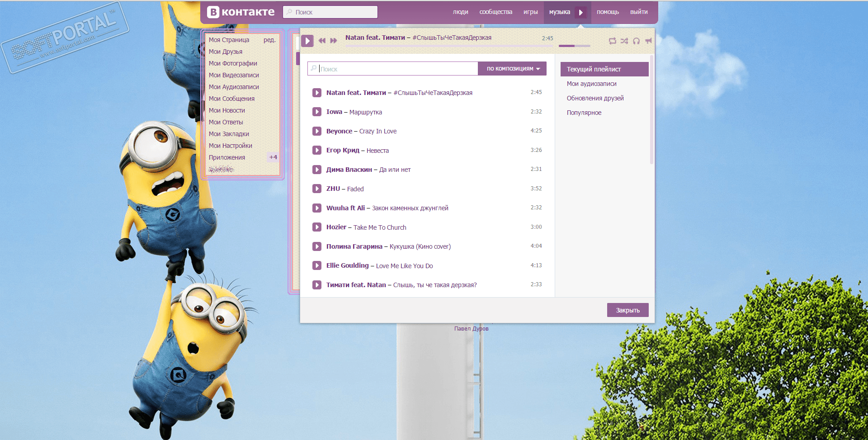Open the 'по композициям' search filter dropdown
The image size is (868, 440).
click(x=512, y=69)
